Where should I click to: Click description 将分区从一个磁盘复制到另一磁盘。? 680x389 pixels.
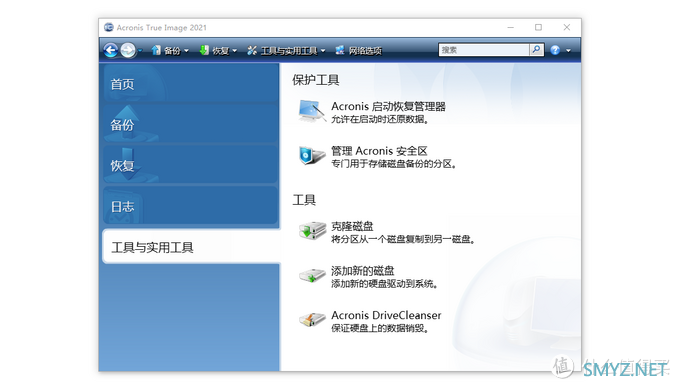pyautogui.click(x=403, y=239)
